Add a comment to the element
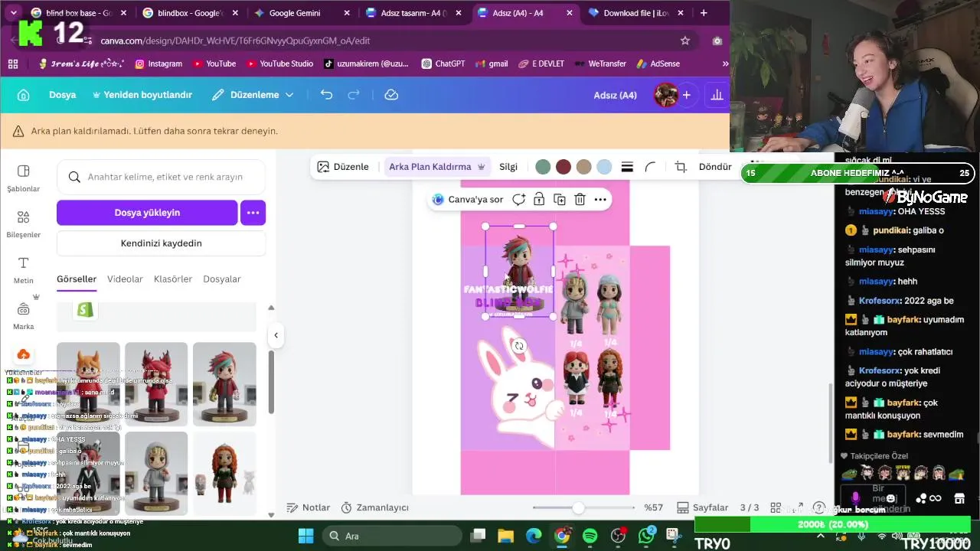Screen dimensions: 980x551 point(518,200)
